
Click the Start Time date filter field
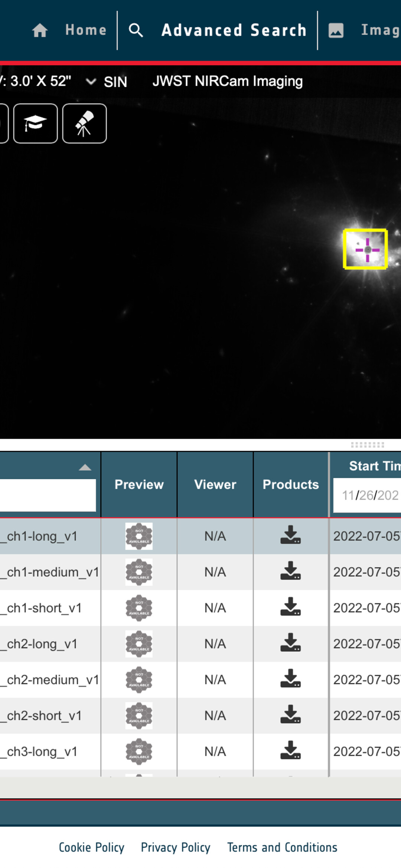pyautogui.click(x=368, y=495)
